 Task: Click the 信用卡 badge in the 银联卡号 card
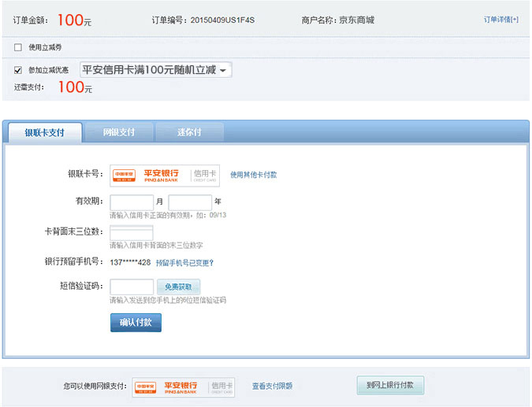[x=205, y=174]
